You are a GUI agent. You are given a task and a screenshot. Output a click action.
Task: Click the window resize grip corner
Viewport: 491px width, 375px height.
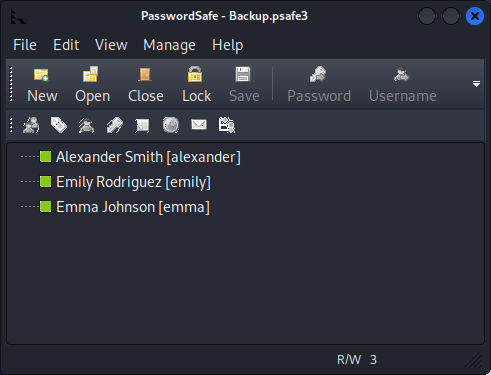(474, 359)
